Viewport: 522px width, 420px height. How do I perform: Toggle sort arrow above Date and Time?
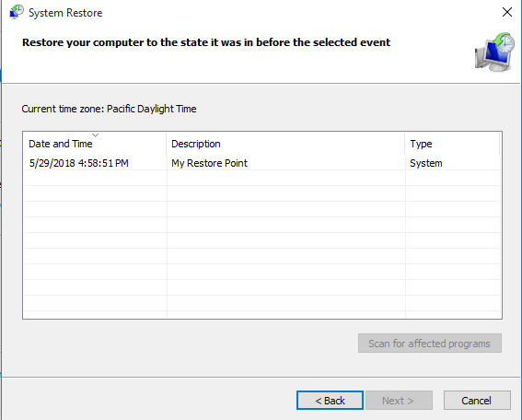click(95, 135)
